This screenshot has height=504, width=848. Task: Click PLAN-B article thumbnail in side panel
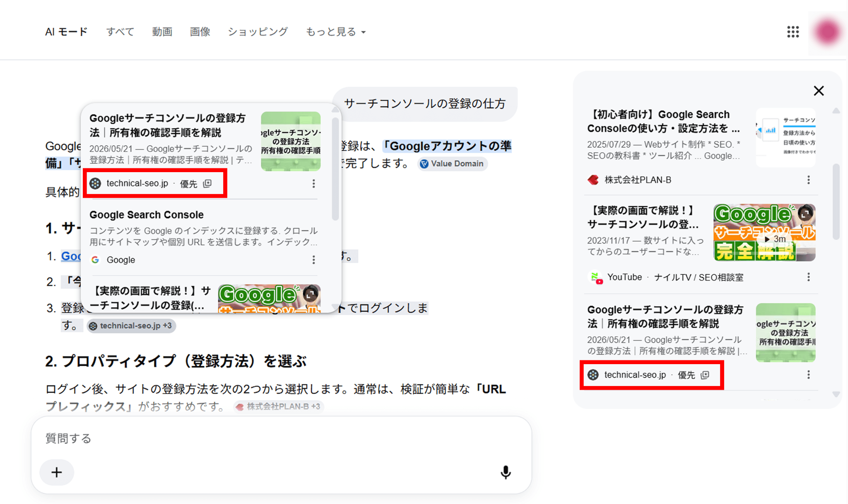[785, 137]
